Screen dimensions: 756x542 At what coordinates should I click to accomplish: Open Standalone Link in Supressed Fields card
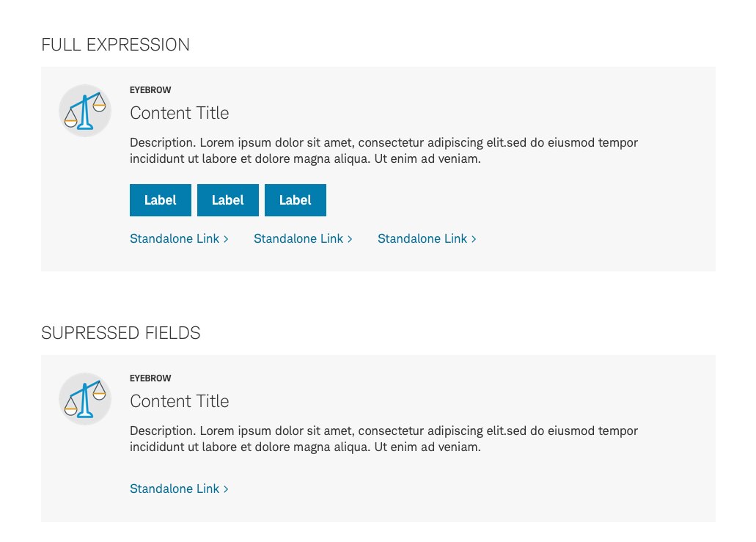(x=179, y=489)
